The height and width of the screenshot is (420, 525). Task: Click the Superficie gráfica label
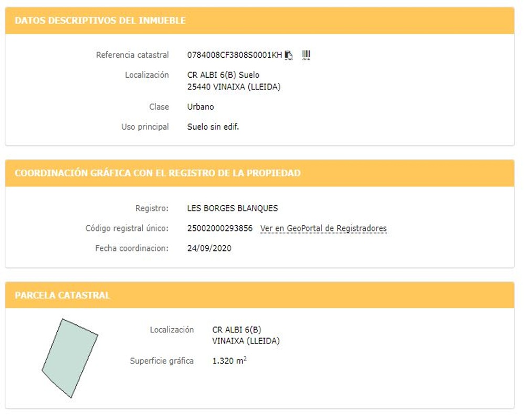162,361
